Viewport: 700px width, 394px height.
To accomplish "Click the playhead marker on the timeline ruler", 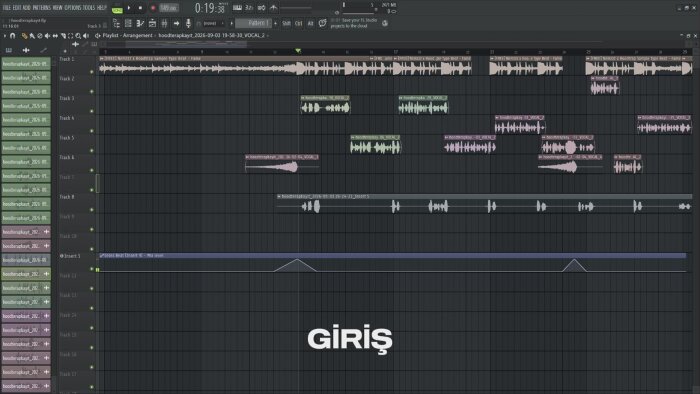I will point(298,51).
